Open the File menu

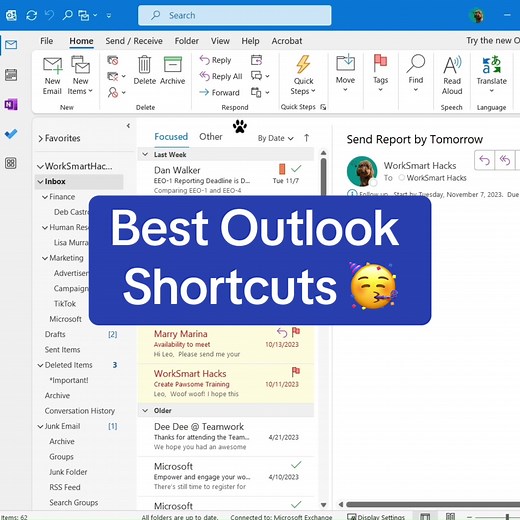(x=46, y=41)
